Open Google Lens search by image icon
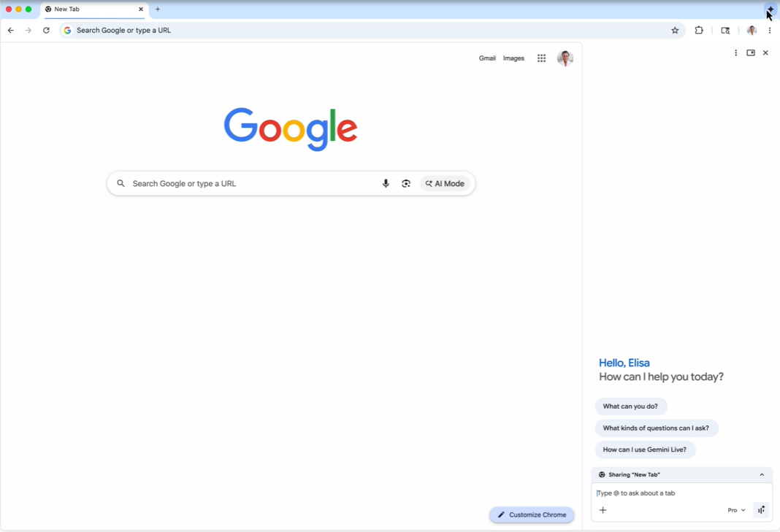780x532 pixels. pyautogui.click(x=406, y=183)
